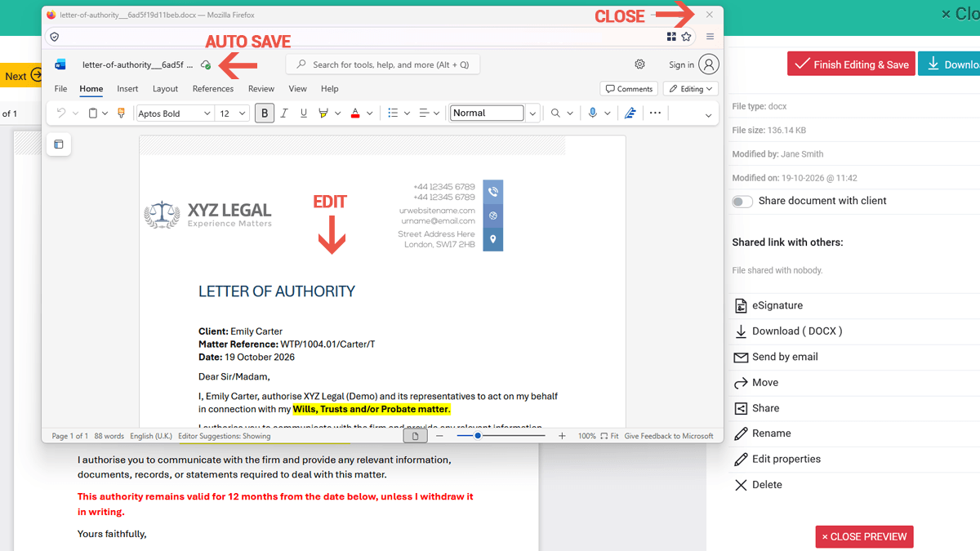This screenshot has height=551, width=980.
Task: Click the Paste clipboard icon
Action: point(93,113)
